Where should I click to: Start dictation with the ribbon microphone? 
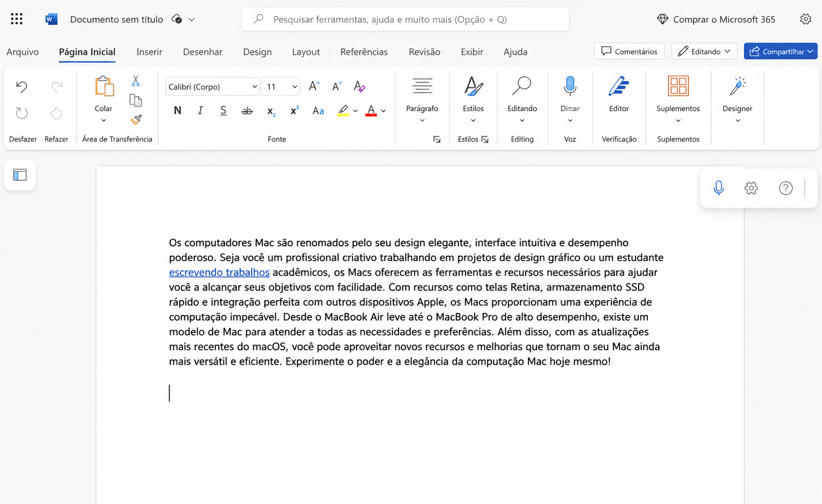click(x=570, y=86)
